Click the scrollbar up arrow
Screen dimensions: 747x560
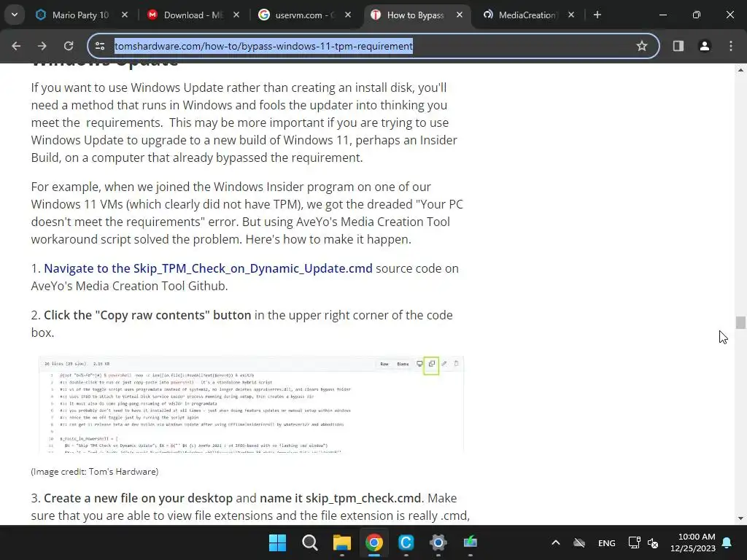click(x=740, y=70)
